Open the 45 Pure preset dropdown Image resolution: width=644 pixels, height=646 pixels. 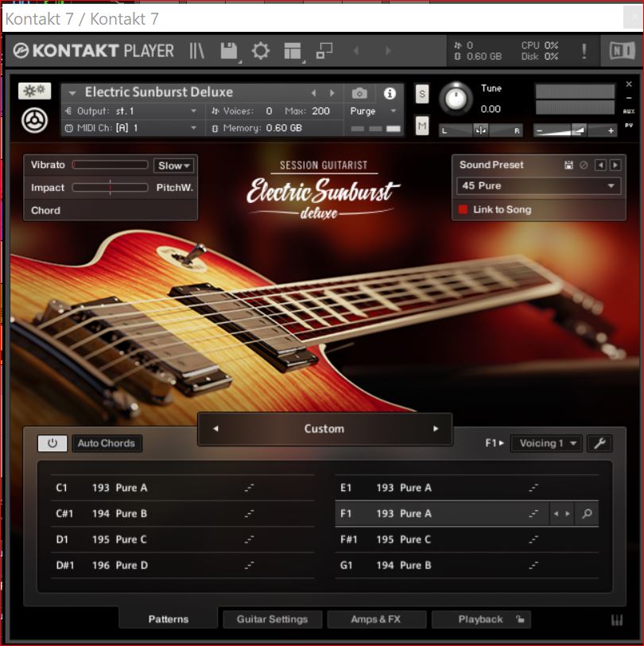[538, 186]
